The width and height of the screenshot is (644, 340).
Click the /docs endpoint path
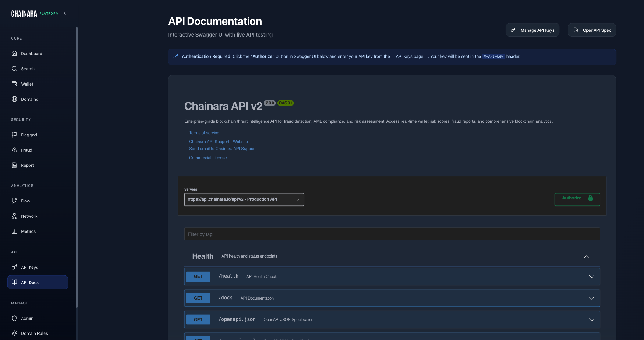point(225,298)
